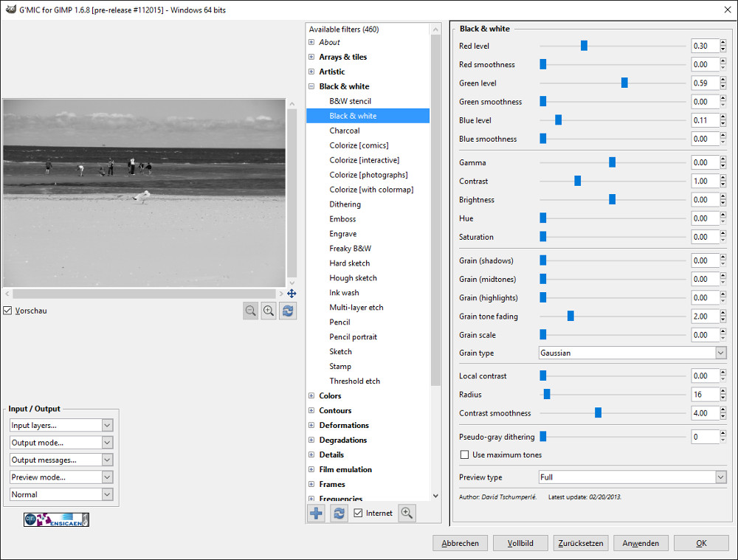Click the preview pan cross-arrows icon
The image size is (738, 560).
pyautogui.click(x=292, y=294)
